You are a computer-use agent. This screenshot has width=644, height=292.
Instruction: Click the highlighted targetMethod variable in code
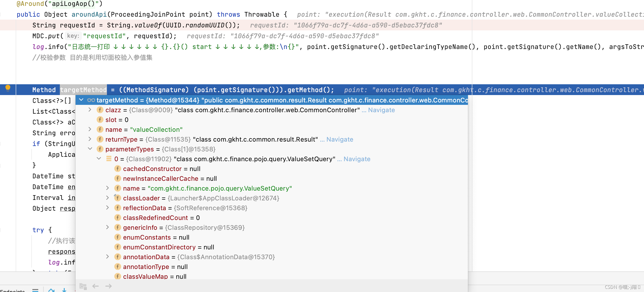(83, 90)
